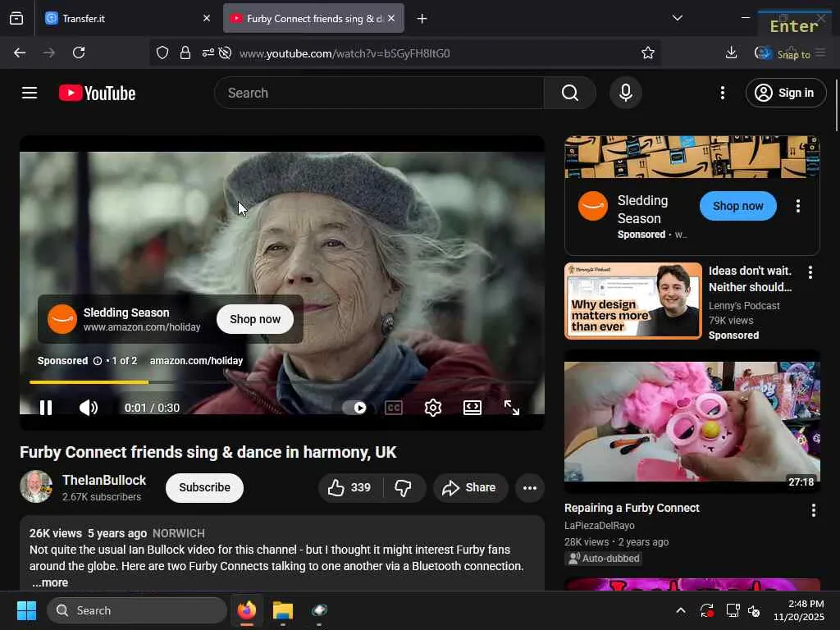Image resolution: width=840 pixels, height=630 pixels.
Task: Open tracking protection shield icon
Action: 162,52
